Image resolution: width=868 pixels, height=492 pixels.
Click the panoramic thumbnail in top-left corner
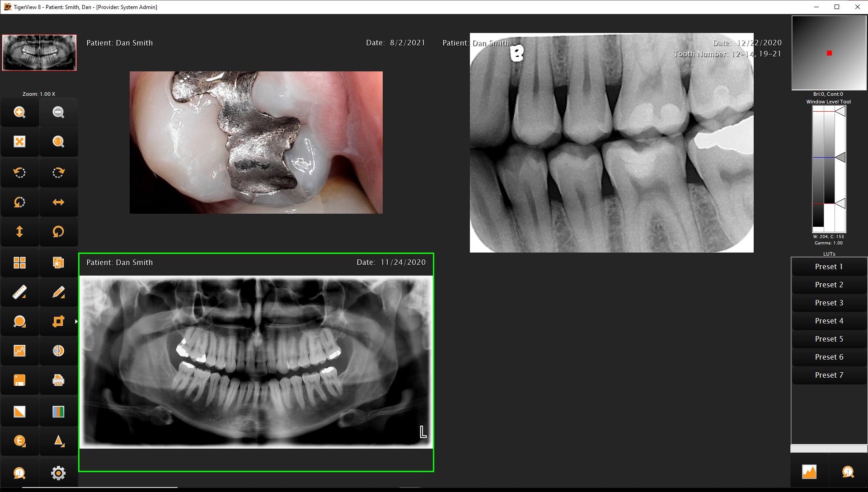click(39, 52)
